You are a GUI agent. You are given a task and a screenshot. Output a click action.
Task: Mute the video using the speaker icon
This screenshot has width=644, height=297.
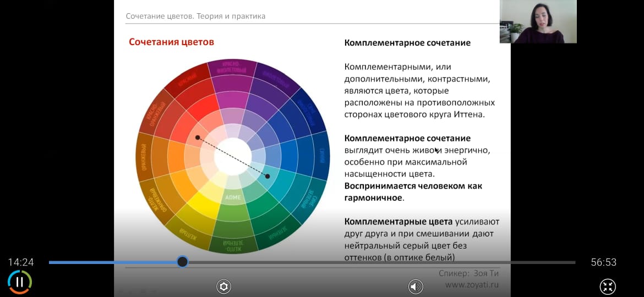(x=416, y=286)
